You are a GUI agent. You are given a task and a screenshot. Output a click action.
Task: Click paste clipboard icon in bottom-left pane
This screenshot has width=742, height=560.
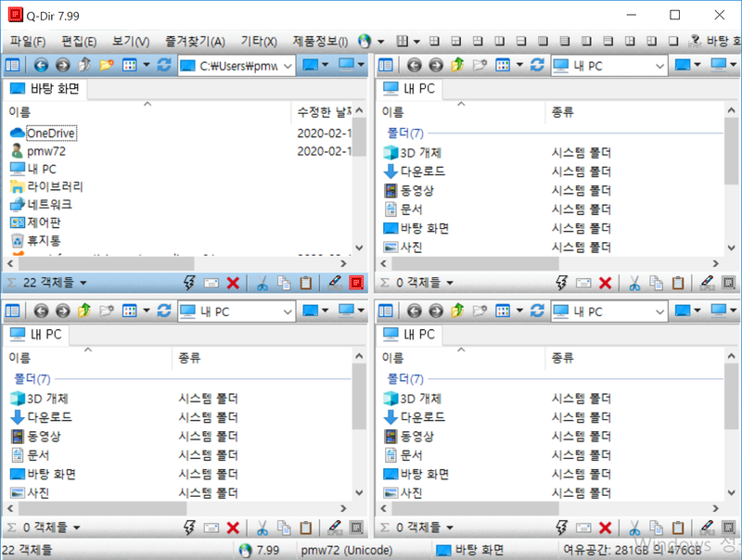coord(306,528)
